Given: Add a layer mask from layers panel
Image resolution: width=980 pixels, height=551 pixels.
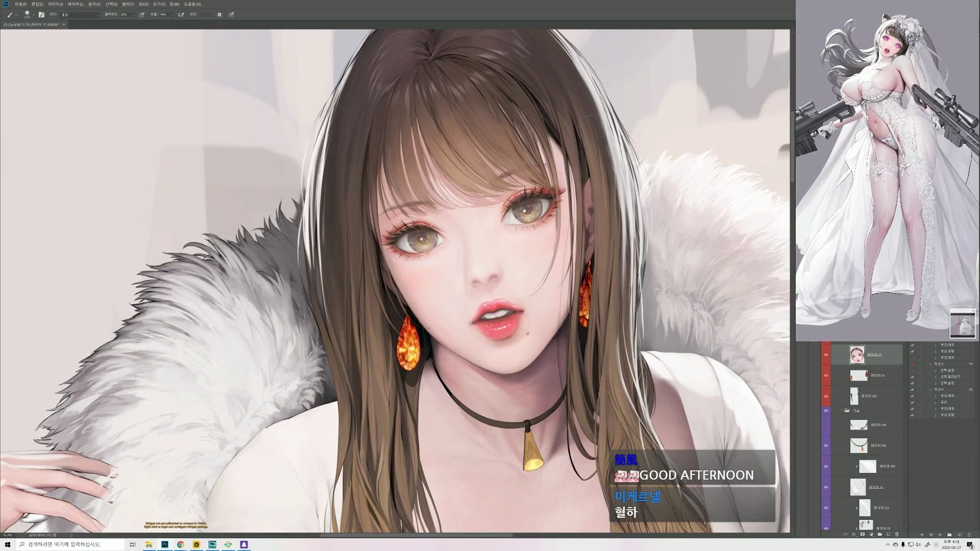Looking at the screenshot, I should [863, 534].
